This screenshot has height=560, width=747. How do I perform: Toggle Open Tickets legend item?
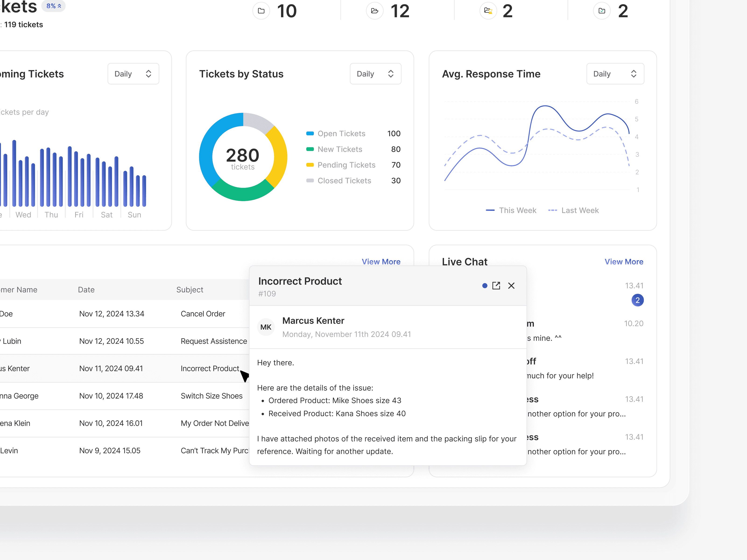point(341,134)
